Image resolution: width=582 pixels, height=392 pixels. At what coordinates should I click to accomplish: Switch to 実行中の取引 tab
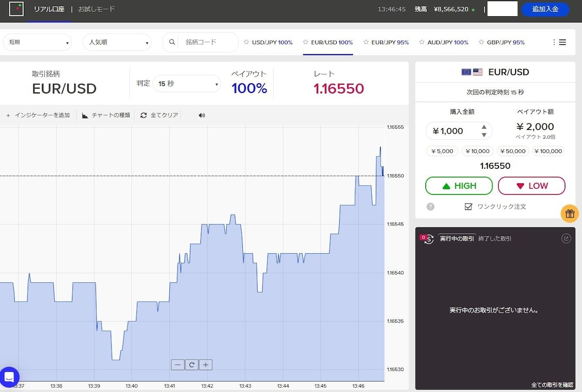(x=457, y=238)
